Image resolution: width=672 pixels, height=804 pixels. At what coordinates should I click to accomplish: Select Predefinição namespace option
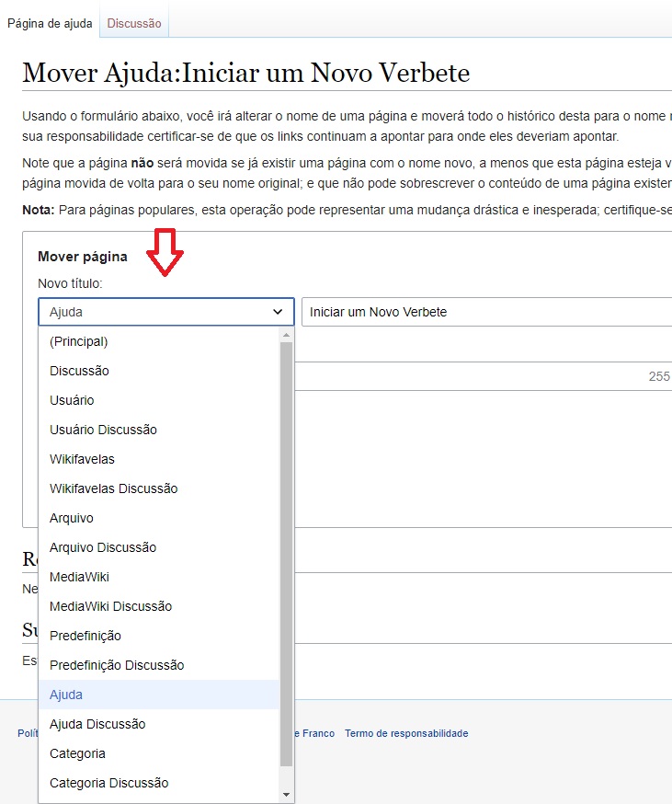pyautogui.click(x=85, y=636)
